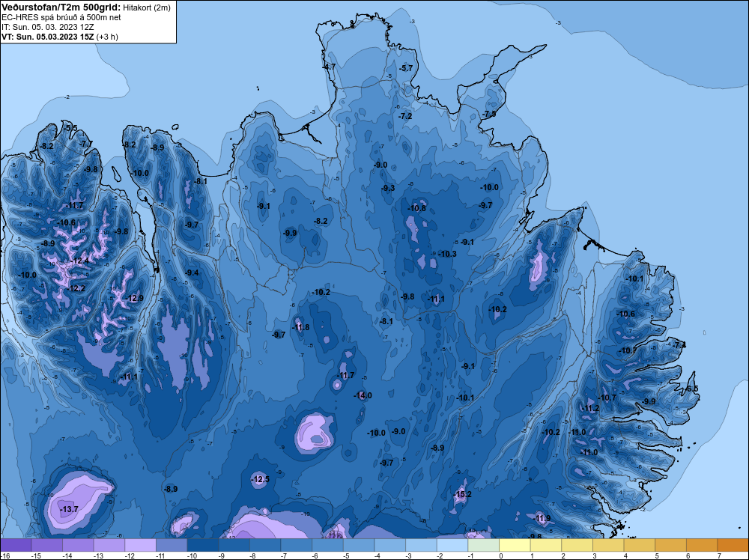The image size is (749, 560).
Task: Select the legend swatch labelled -12
Action: 141,545
